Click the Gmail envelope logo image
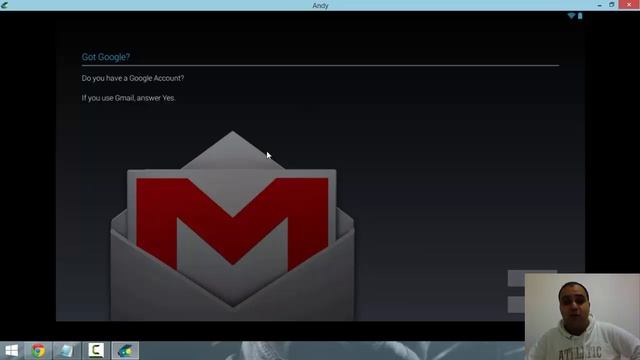The width and height of the screenshot is (640, 360). (x=232, y=226)
